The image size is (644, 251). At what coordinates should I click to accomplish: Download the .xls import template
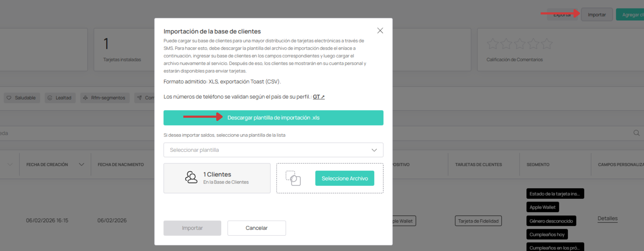(273, 118)
